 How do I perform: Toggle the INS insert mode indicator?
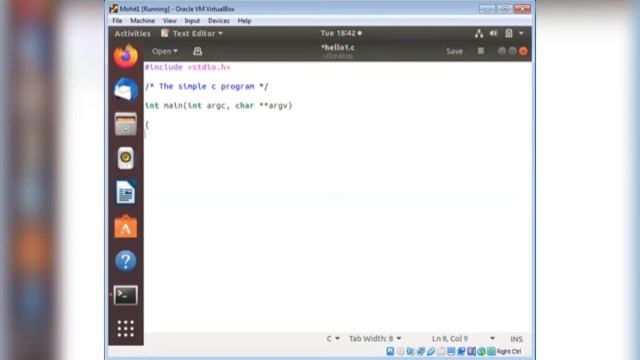pyautogui.click(x=516, y=339)
